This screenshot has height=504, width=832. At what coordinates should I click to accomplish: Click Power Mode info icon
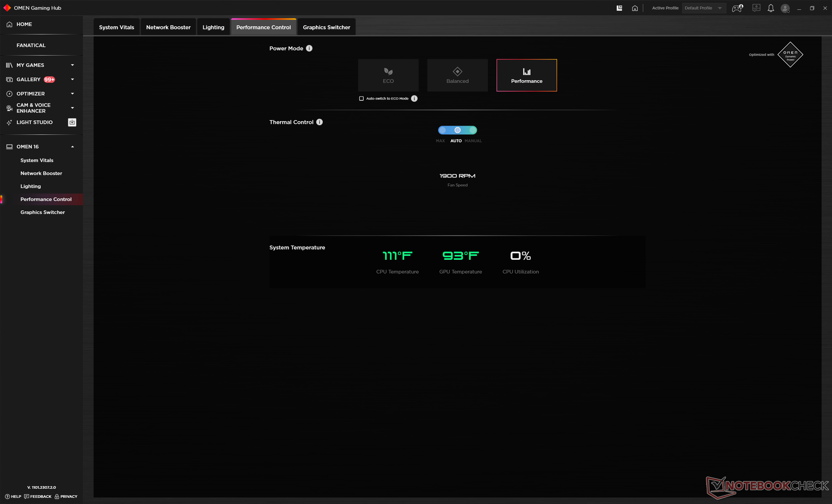pyautogui.click(x=309, y=48)
